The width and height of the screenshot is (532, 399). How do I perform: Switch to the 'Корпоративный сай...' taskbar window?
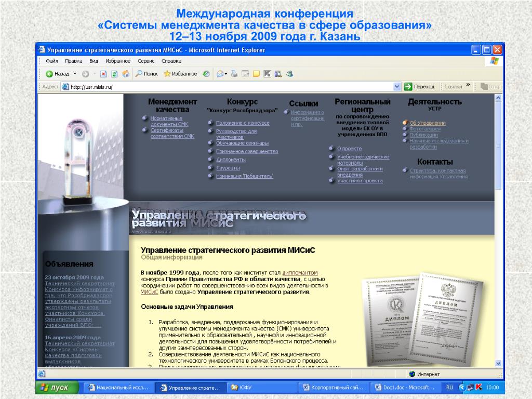[x=334, y=387]
